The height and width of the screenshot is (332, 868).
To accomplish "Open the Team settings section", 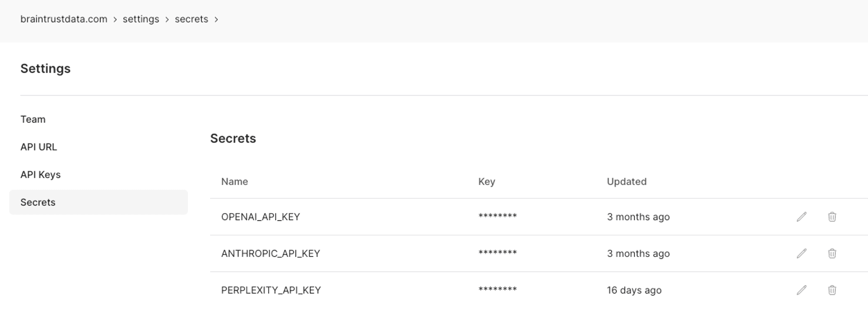I will [x=33, y=119].
